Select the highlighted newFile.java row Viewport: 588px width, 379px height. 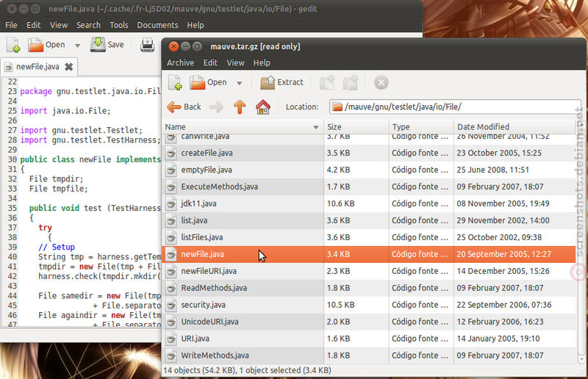tap(369, 254)
